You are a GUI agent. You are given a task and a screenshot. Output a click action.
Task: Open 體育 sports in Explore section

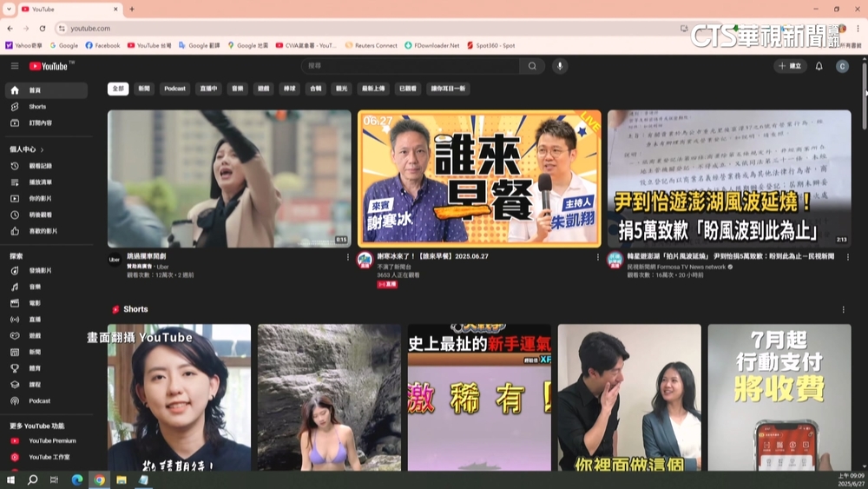click(x=47, y=368)
